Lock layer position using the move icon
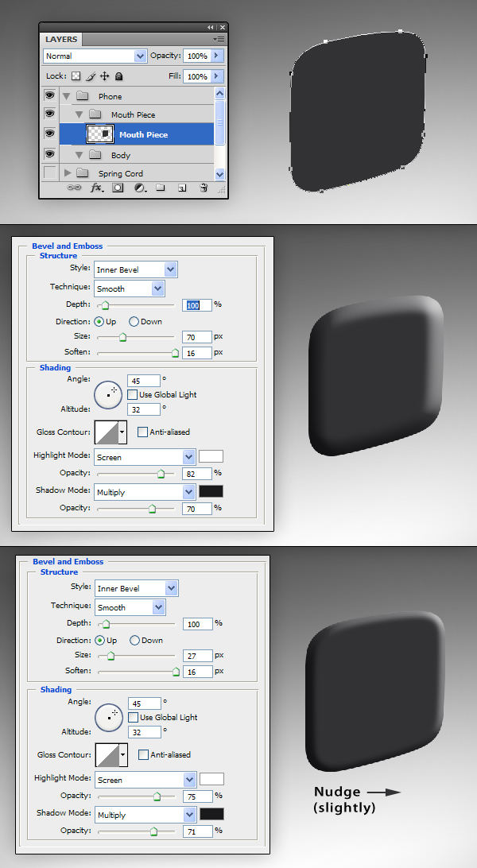This screenshot has height=868, width=477. (105, 76)
